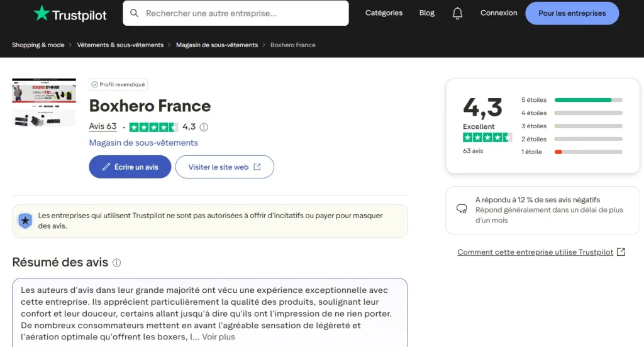Click Visiter le site web button
Viewport: 644px width, 347px height.
pyautogui.click(x=225, y=167)
